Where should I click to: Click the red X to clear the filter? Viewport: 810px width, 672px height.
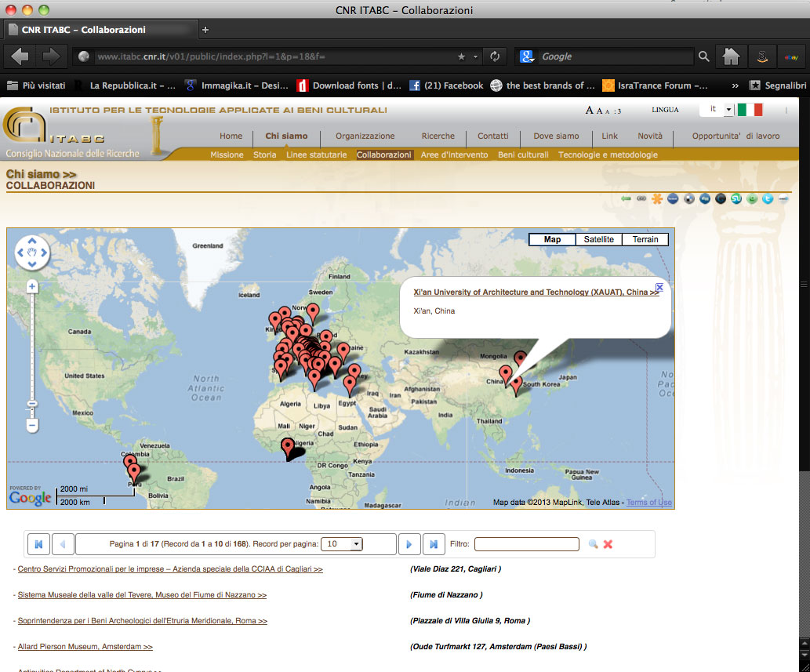tap(608, 544)
